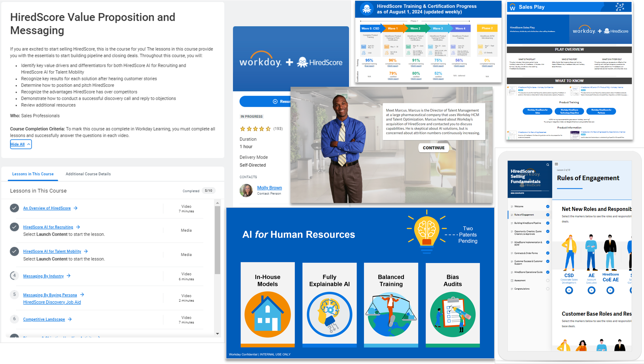Image resolution: width=644 pixels, height=364 pixels.
Task: Click completed checkmark for An Overview of HiredScore
Action: coord(14,208)
